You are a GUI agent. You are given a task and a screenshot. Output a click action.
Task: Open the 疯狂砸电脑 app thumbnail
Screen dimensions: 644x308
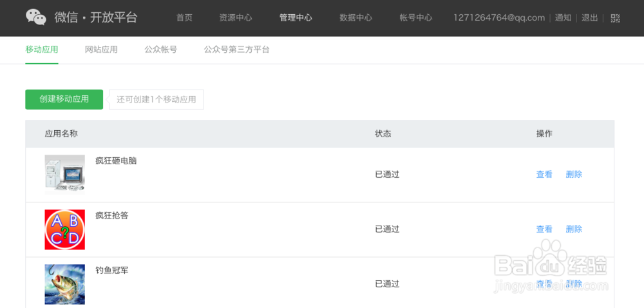65,175
